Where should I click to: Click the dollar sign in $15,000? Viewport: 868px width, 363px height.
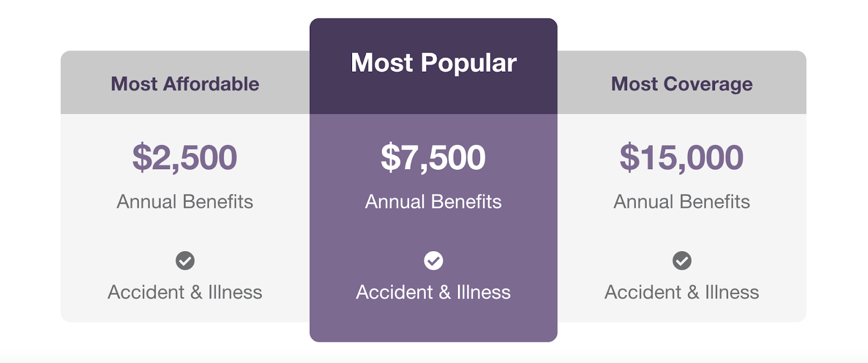click(x=630, y=157)
